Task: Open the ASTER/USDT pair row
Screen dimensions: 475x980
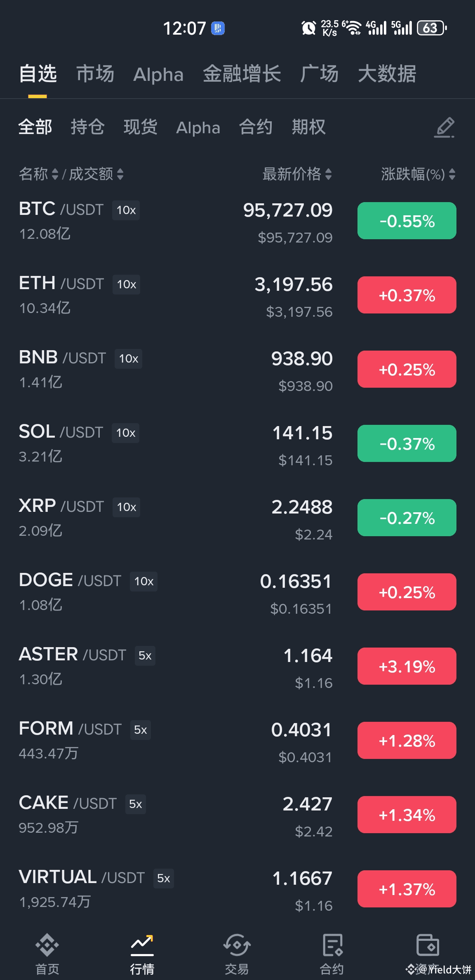Action: [124, 666]
